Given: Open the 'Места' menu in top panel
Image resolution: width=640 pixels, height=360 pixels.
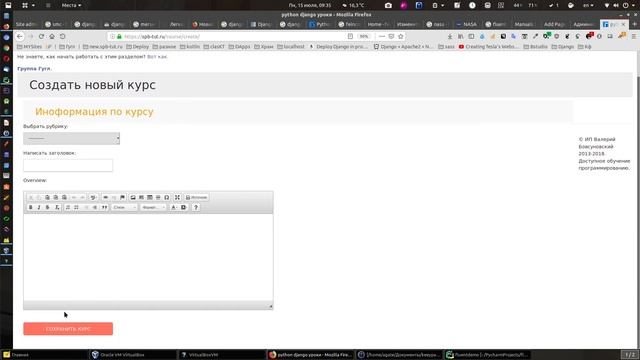Looking at the screenshot, I should [x=71, y=5].
